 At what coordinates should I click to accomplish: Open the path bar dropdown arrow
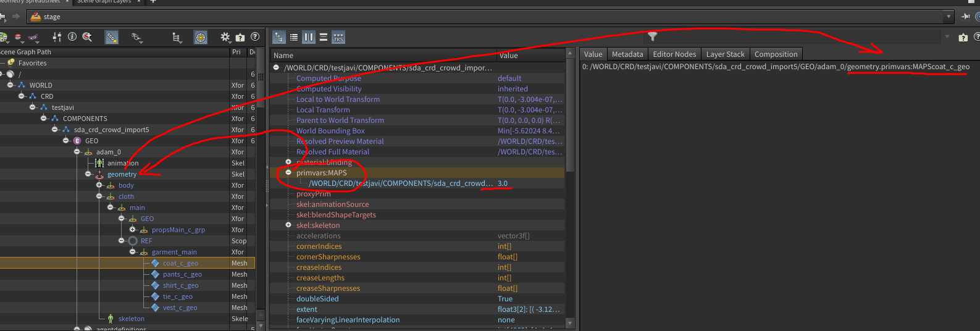[x=949, y=17]
